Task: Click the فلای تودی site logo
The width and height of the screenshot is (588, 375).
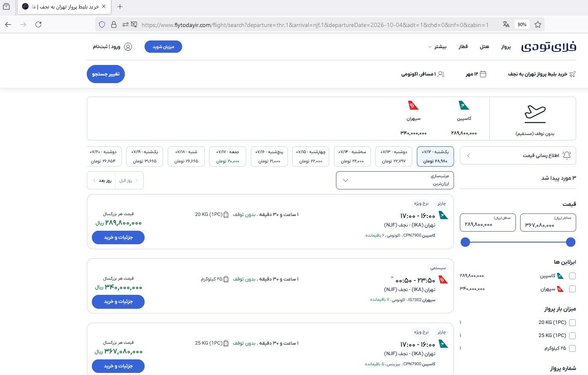Action: point(548,46)
